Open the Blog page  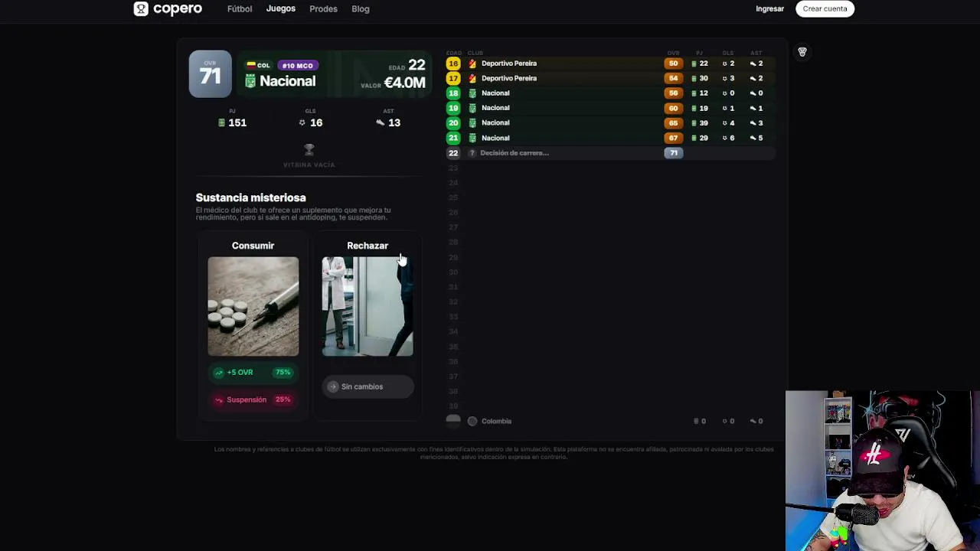point(361,9)
